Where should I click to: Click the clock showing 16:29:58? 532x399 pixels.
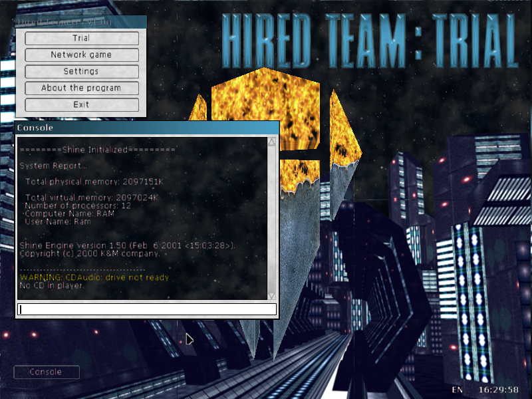tap(498, 390)
